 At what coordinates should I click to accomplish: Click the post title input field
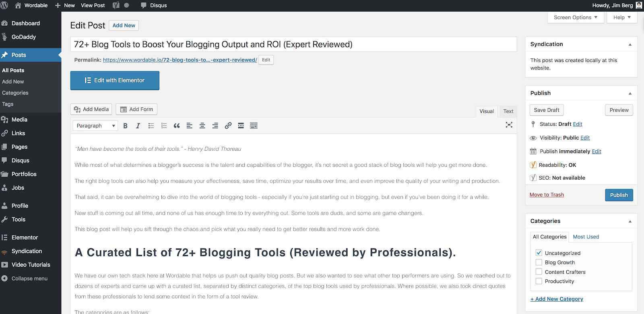(293, 44)
